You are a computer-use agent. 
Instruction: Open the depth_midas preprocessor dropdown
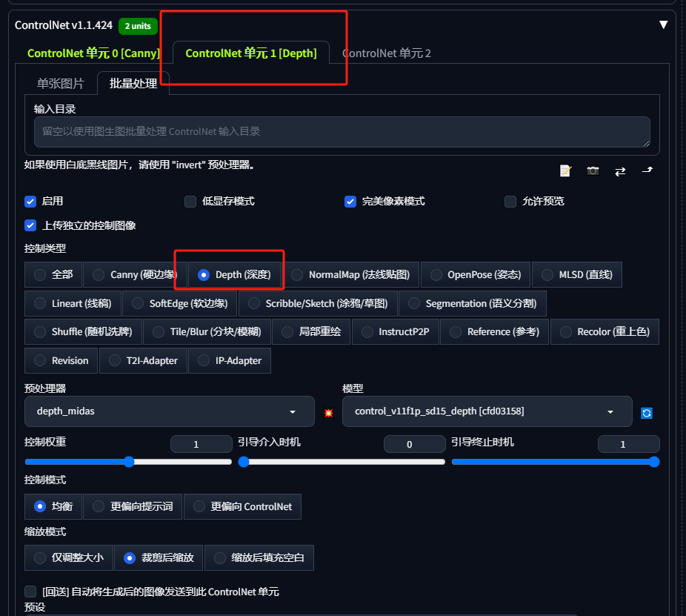point(170,411)
